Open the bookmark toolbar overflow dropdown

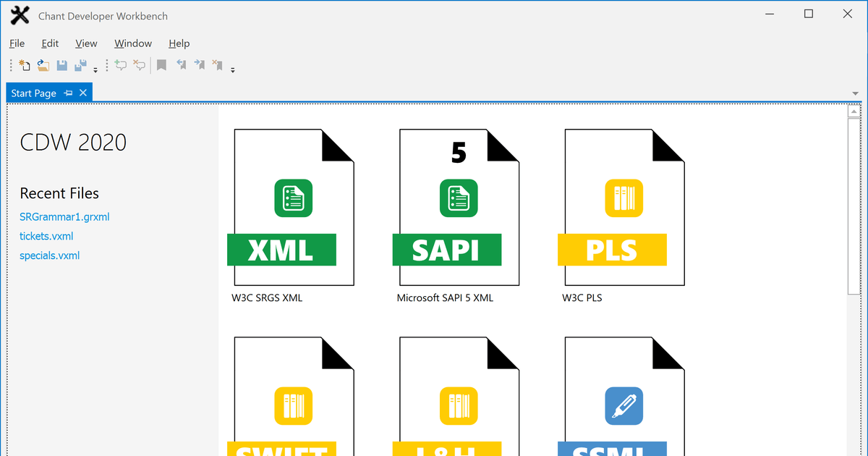[233, 69]
